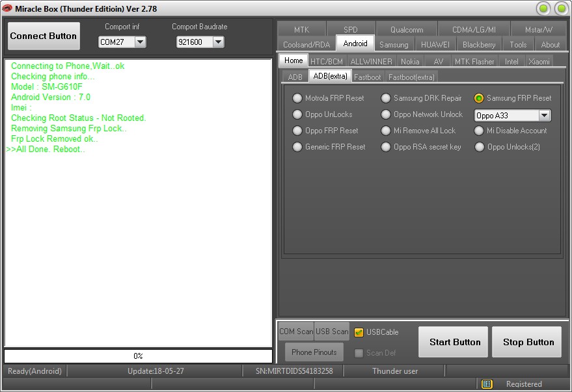
Task: Open Phone Pinouts
Action: click(314, 352)
